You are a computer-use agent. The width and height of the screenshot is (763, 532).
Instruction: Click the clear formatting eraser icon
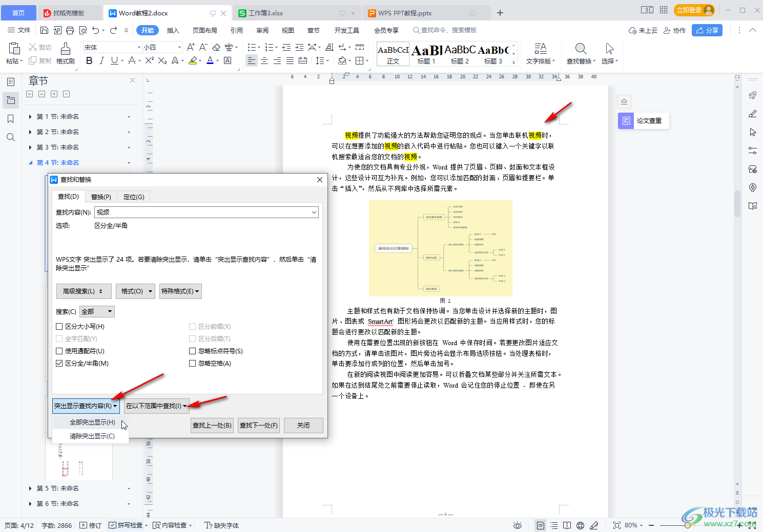[216, 47]
